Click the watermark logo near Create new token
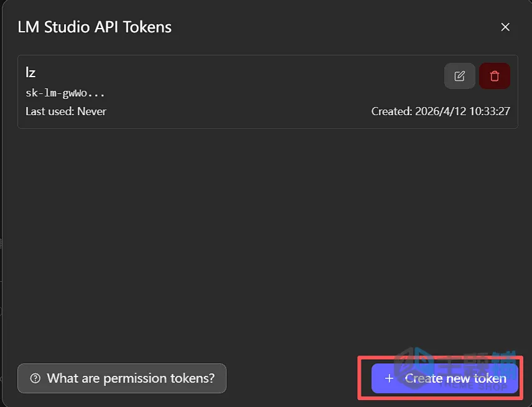The image size is (532, 407). pyautogui.click(x=413, y=365)
